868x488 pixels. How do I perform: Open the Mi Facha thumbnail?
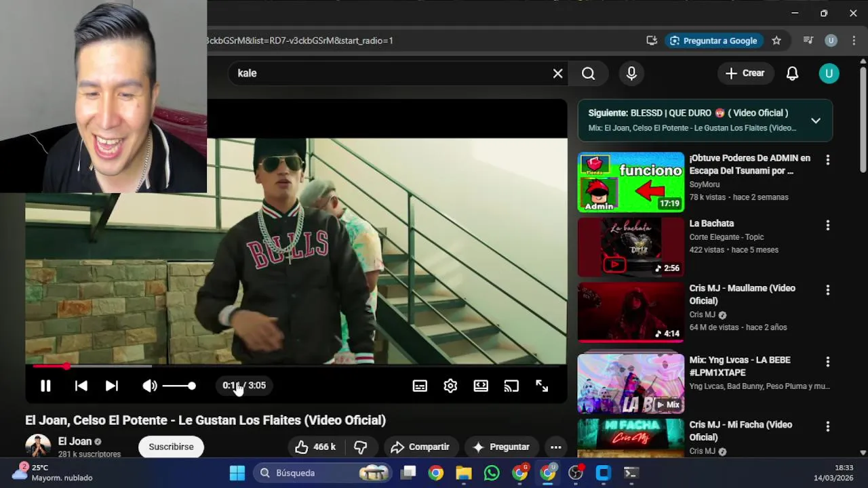[x=631, y=439]
